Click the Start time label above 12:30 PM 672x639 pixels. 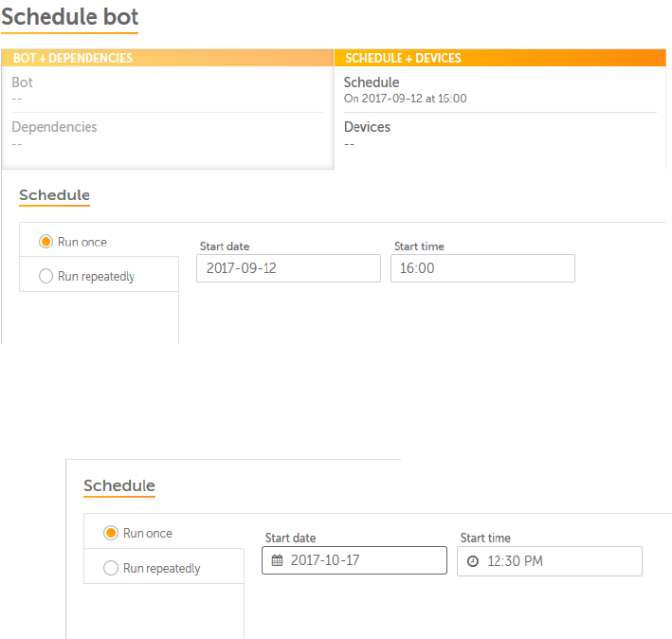485,538
